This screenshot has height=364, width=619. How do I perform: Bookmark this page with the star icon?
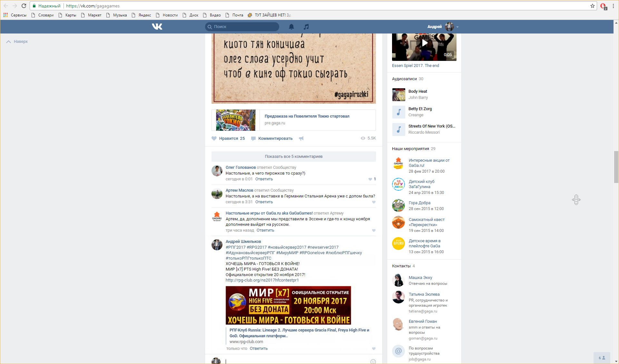pyautogui.click(x=593, y=6)
